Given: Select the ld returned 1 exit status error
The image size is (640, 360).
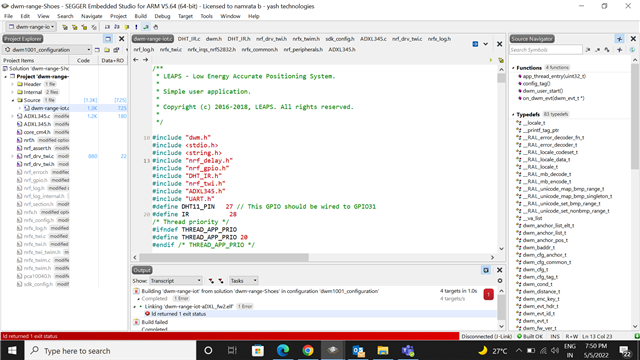Looking at the screenshot, I should click(178, 314).
